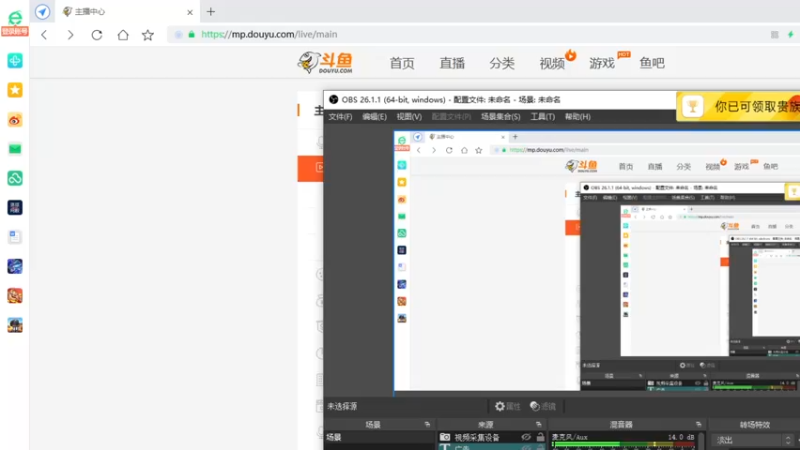Bookmark this page with star icon
The image size is (800, 450).
coord(148,35)
